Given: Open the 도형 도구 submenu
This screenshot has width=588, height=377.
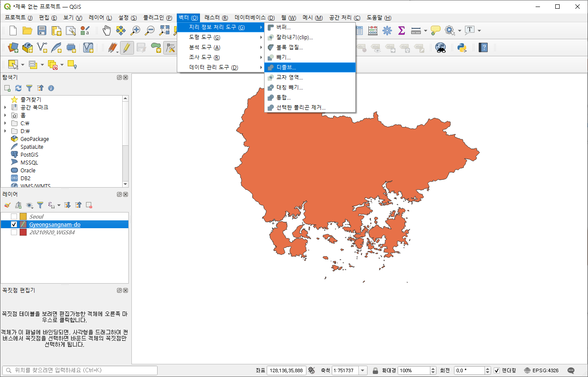Looking at the screenshot, I should [x=220, y=37].
